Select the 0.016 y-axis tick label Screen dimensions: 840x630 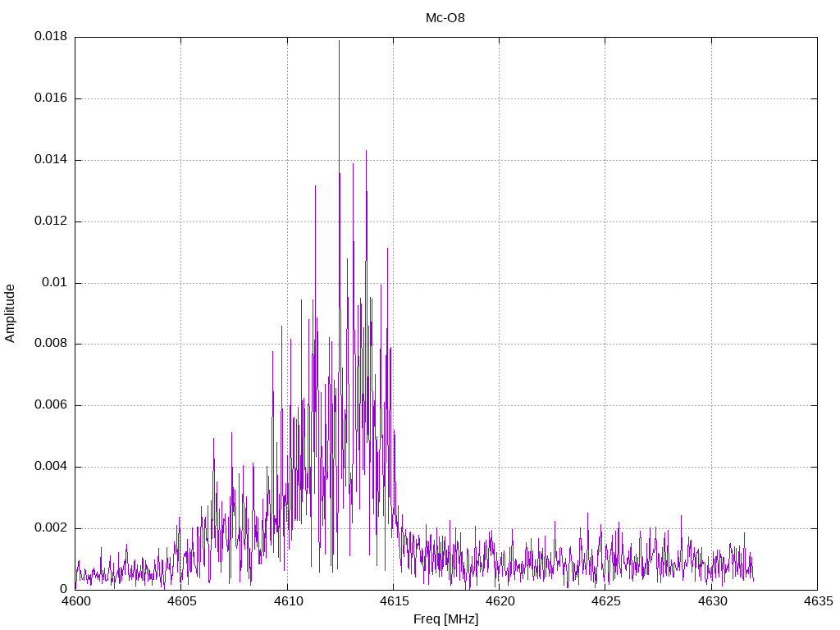pyautogui.click(x=50, y=98)
